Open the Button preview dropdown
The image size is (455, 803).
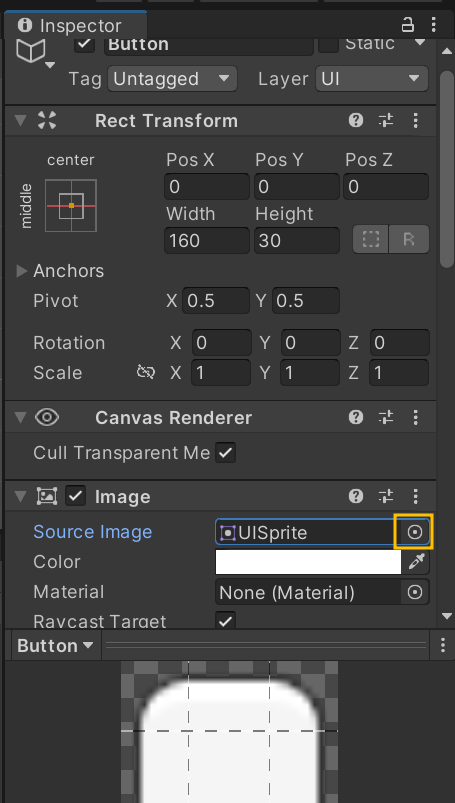click(55, 646)
